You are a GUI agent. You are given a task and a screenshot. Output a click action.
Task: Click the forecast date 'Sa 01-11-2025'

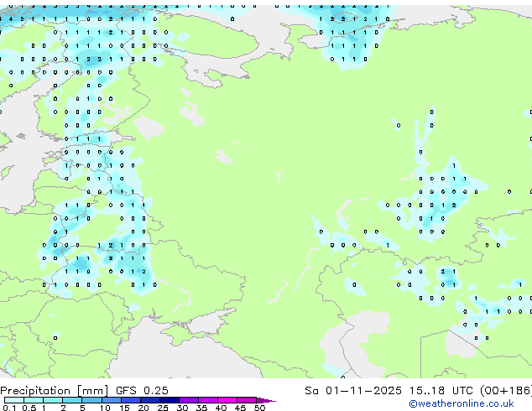(353, 391)
